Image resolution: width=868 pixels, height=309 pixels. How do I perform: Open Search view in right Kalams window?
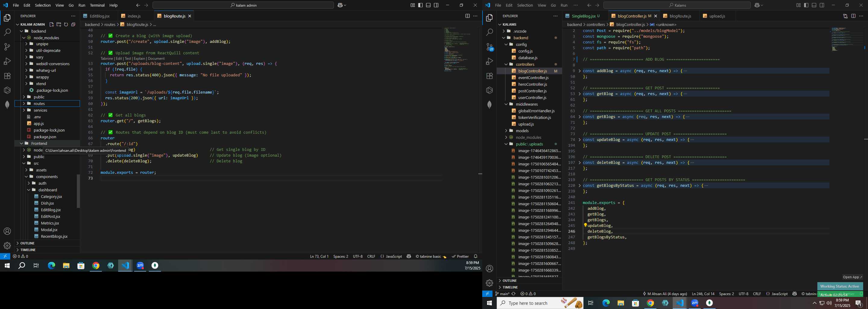click(489, 32)
